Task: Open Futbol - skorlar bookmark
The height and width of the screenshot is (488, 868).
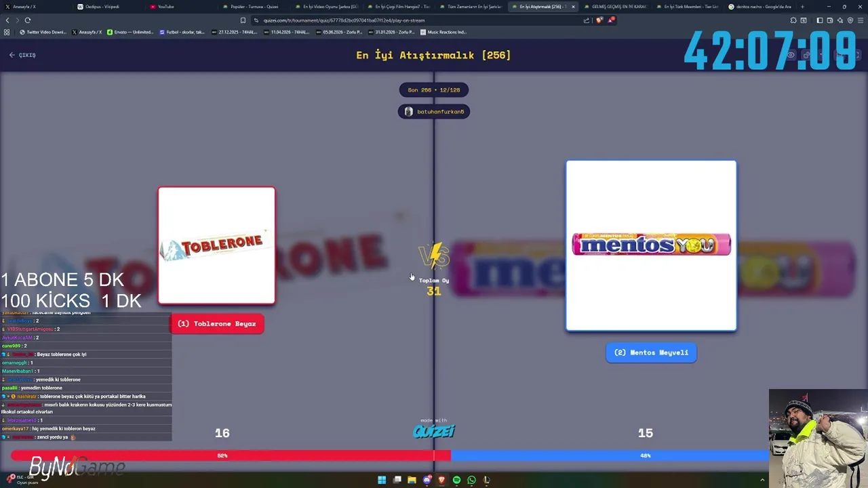Action: pyautogui.click(x=182, y=32)
